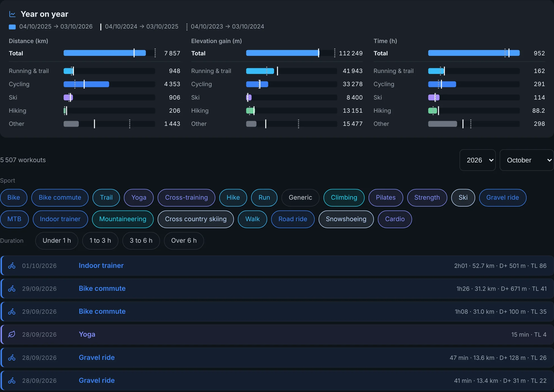Toggle the Walk sport filter
The height and width of the screenshot is (392, 554).
tap(253, 219)
